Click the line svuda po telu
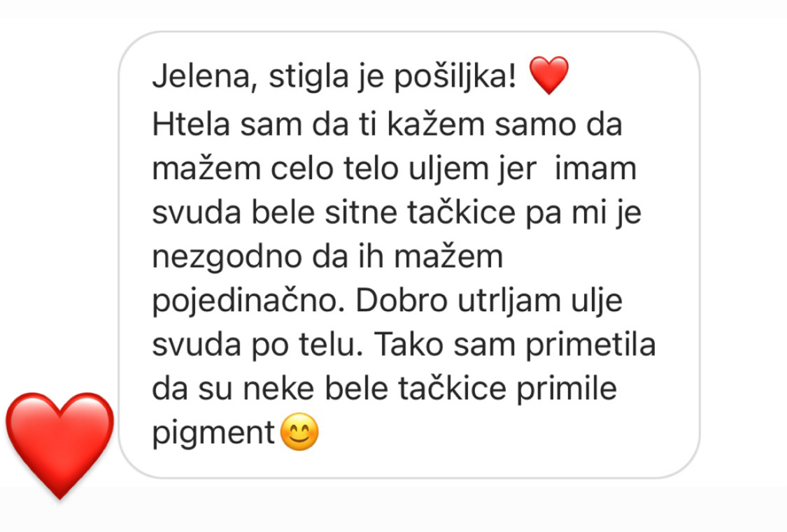787x532 pixels. point(257,345)
